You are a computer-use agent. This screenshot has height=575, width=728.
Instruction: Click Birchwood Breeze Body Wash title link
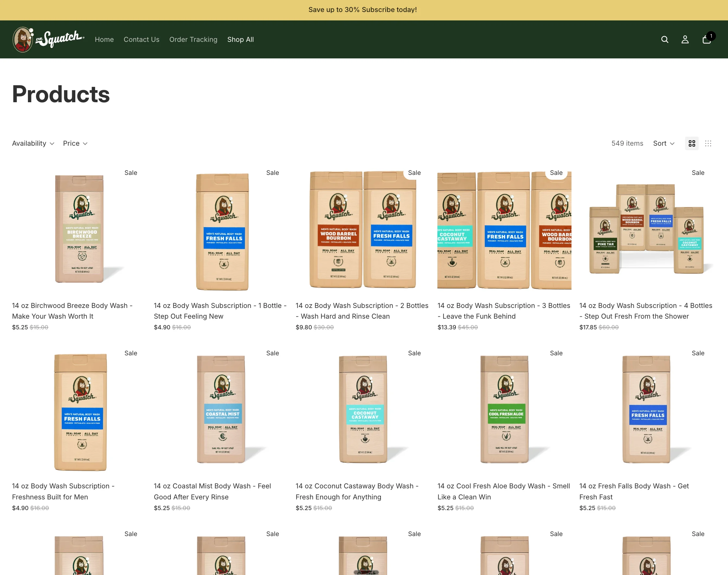(72, 311)
